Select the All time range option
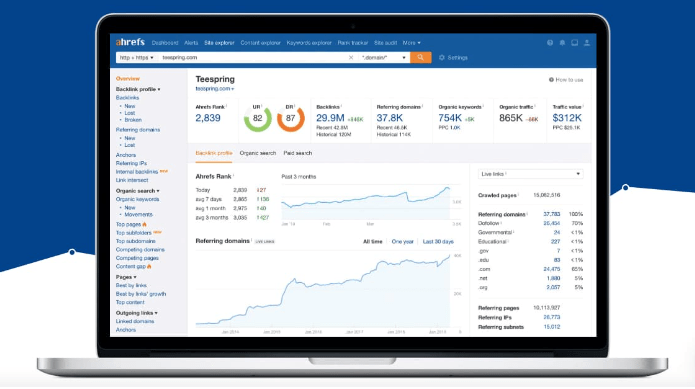The height and width of the screenshot is (389, 695). [x=373, y=242]
